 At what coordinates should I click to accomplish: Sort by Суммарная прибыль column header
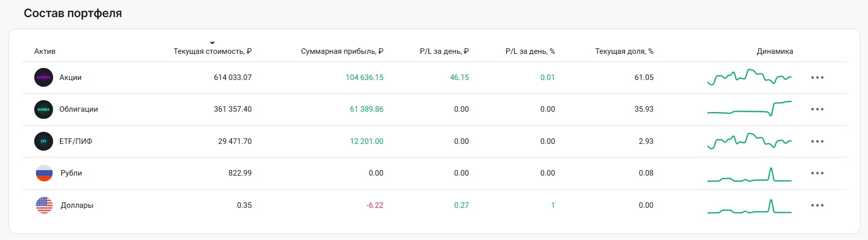(342, 51)
